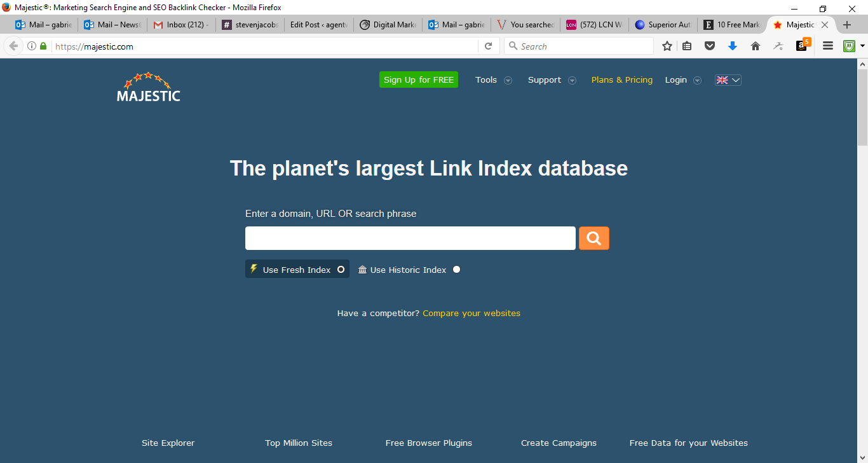Switch to the 10 Free Marketing tab
Image resolution: width=868 pixels, height=463 pixels.
click(732, 25)
